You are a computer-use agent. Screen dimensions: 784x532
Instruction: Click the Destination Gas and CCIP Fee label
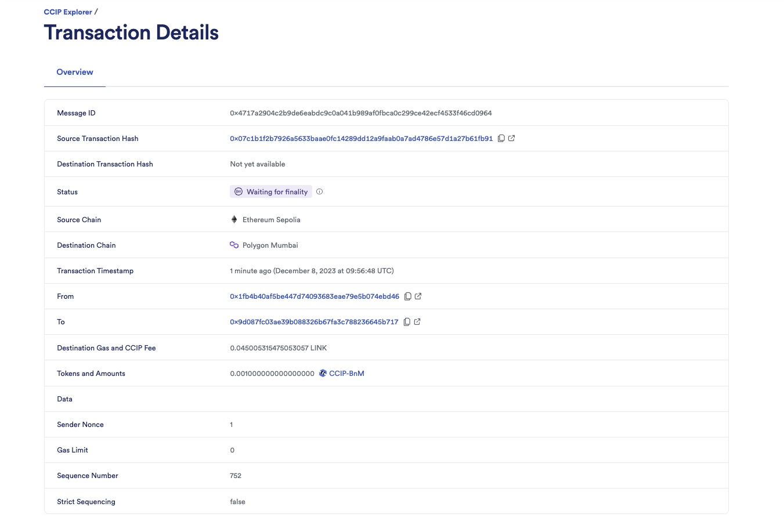click(106, 348)
